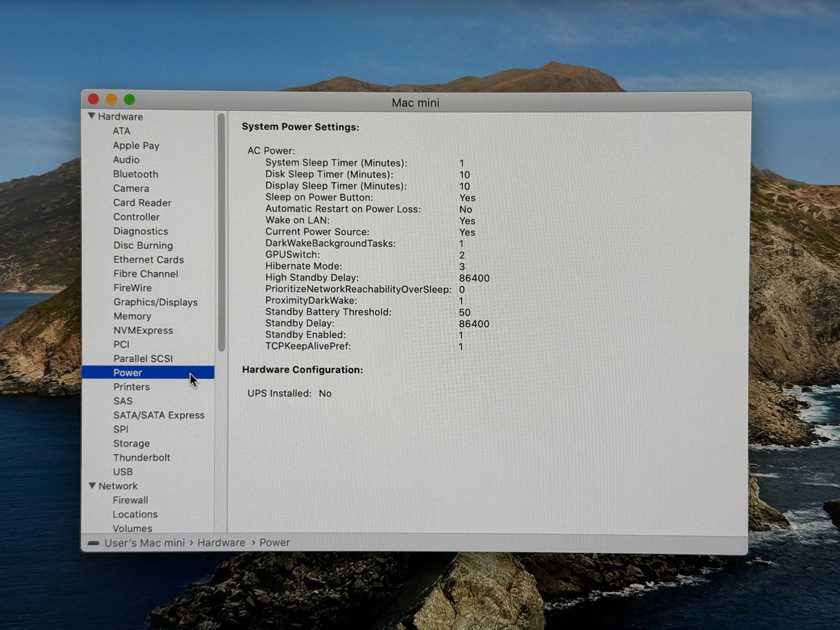The height and width of the screenshot is (630, 840).
Task: Click User's Mac mini in path bar
Action: coord(144,543)
